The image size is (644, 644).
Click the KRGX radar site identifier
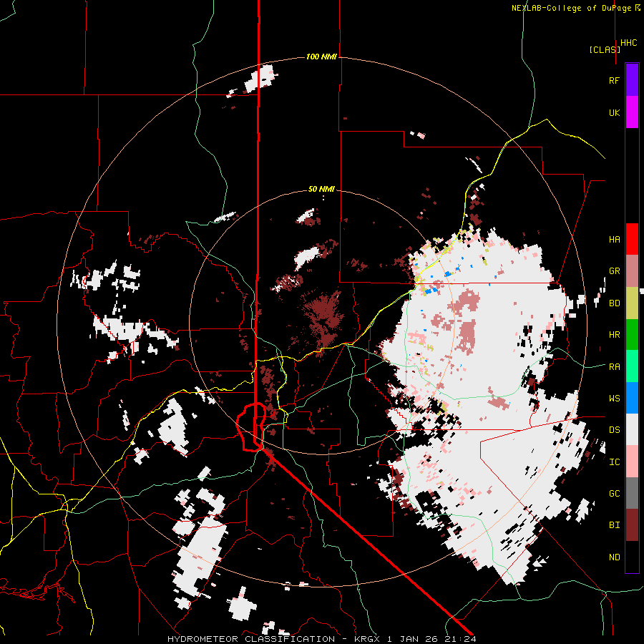368,639
